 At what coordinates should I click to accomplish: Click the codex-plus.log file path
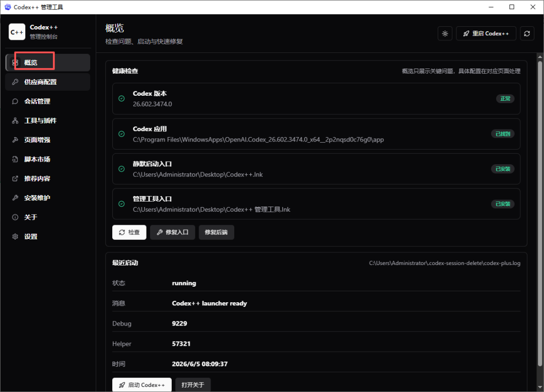tap(445, 264)
